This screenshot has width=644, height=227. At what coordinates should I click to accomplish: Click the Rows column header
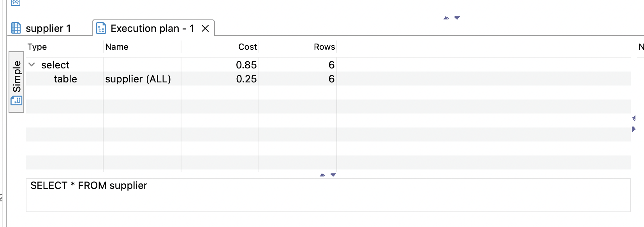click(324, 47)
